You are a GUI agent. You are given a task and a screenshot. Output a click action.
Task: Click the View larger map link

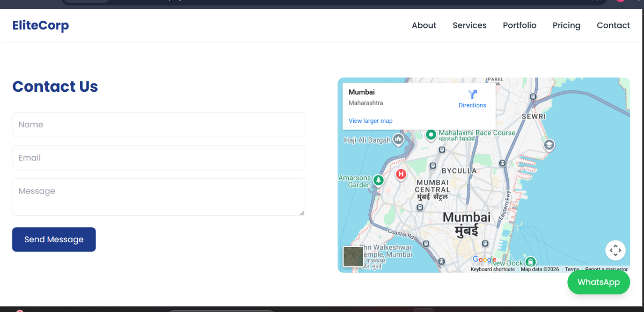(x=370, y=121)
